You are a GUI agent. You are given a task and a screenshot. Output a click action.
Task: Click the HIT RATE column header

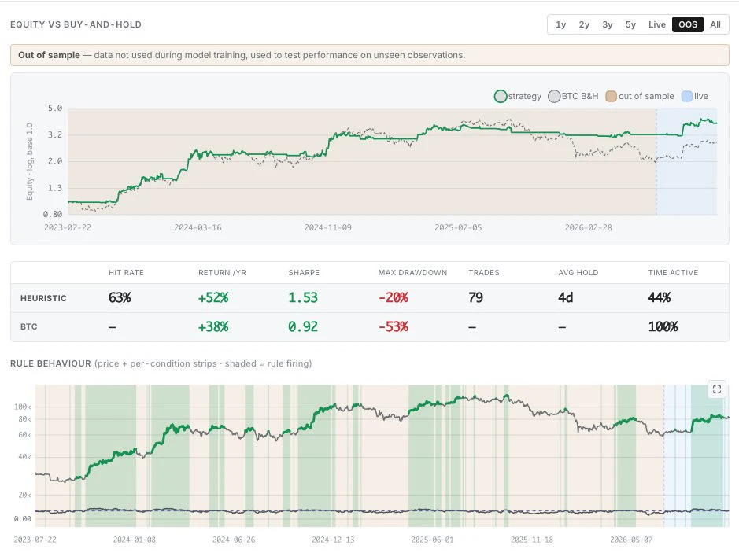(x=126, y=273)
